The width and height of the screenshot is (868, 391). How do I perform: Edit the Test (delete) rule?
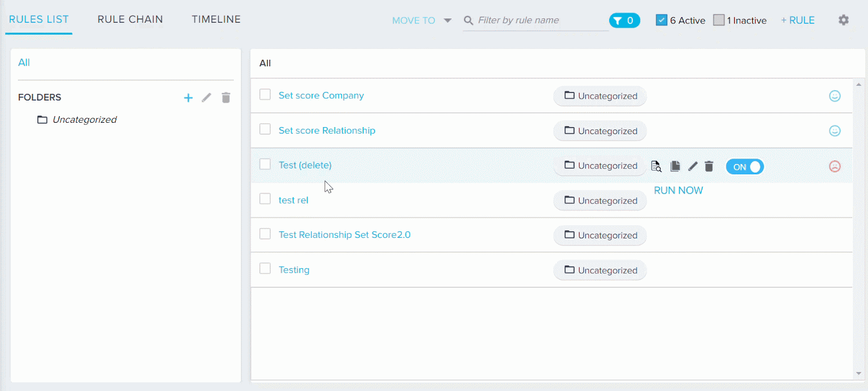(693, 166)
